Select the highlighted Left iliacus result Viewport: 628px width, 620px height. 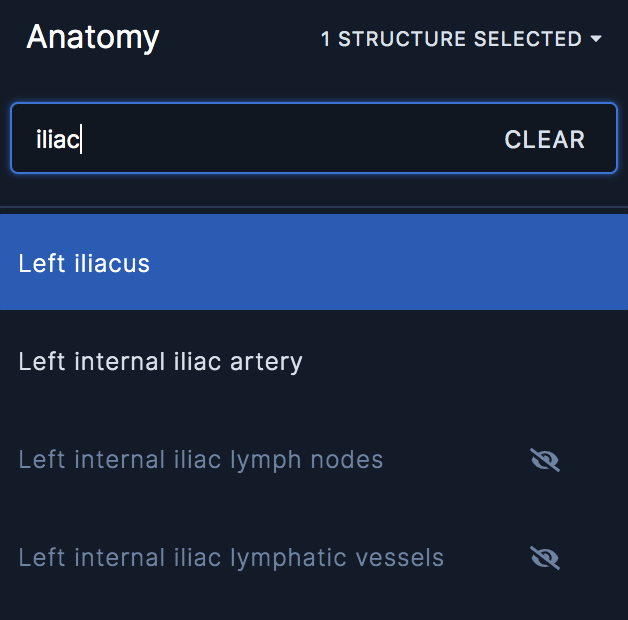(314, 262)
